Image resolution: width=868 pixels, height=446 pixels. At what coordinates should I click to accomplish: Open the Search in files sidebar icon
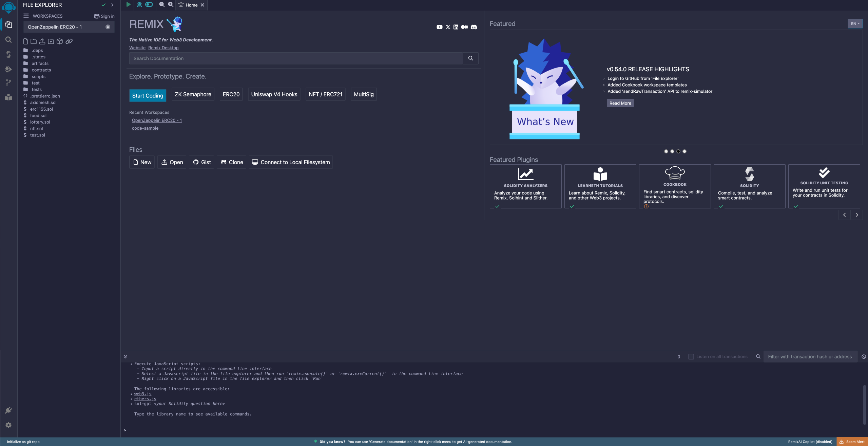tap(8, 40)
